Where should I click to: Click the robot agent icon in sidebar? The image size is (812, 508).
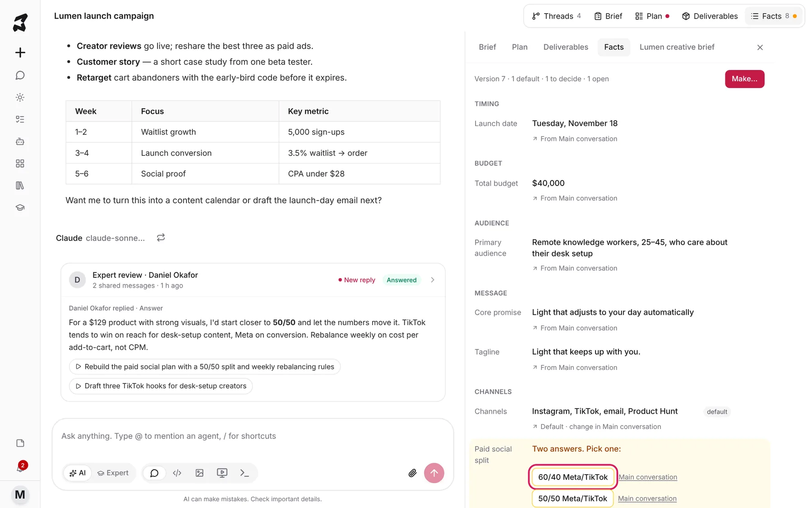[20, 141]
